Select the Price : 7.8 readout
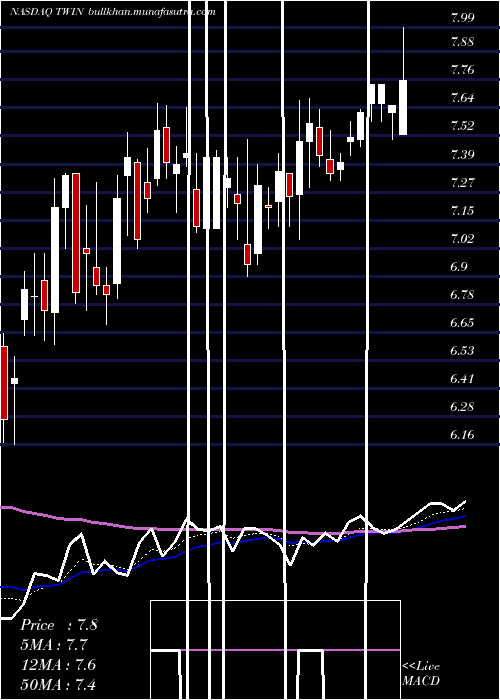 (59, 625)
